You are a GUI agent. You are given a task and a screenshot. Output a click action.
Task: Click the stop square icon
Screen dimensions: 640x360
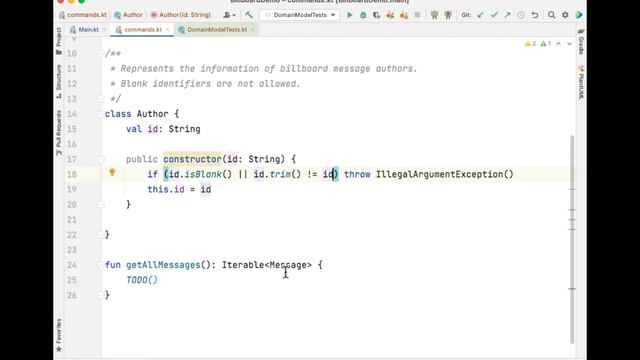[417, 15]
